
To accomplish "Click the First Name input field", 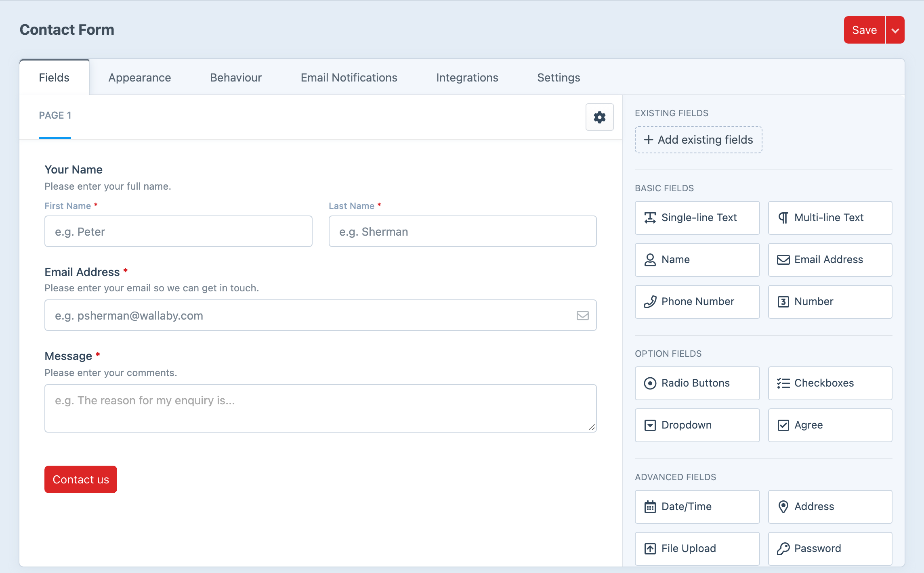I will tap(178, 231).
